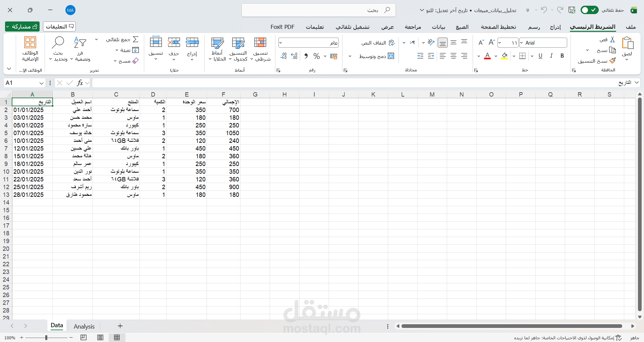Click the Share (مشاركة) button

pyautogui.click(x=22, y=26)
